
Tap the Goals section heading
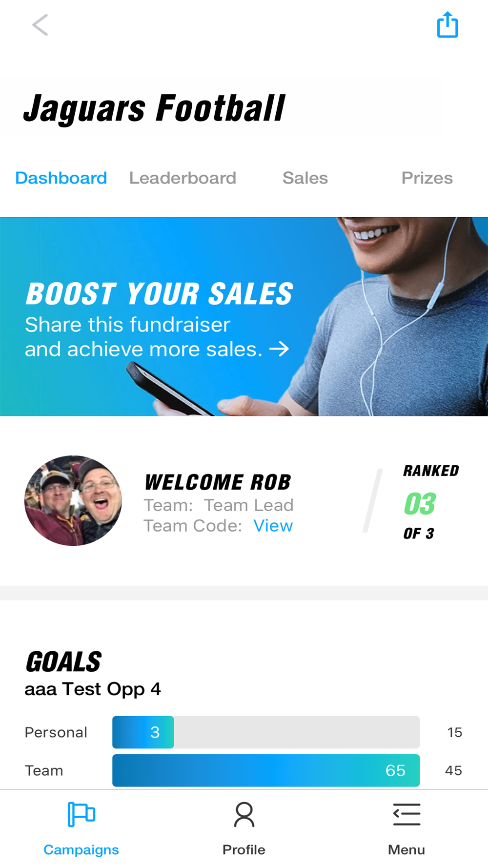point(63,662)
